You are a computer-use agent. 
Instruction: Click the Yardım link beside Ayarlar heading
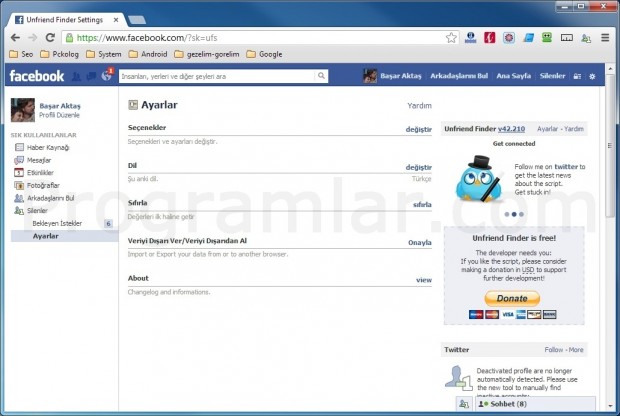[x=420, y=106]
